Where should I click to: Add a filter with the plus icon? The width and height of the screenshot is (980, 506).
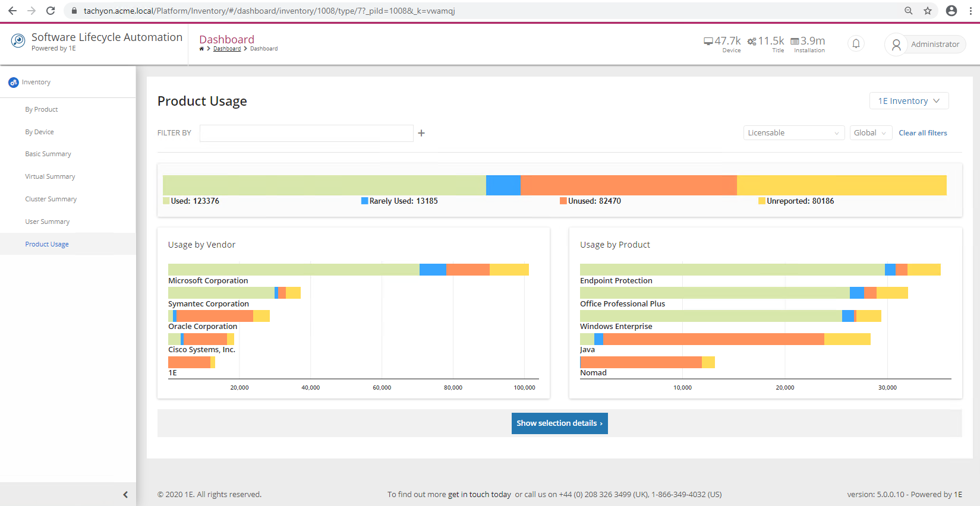click(x=421, y=133)
